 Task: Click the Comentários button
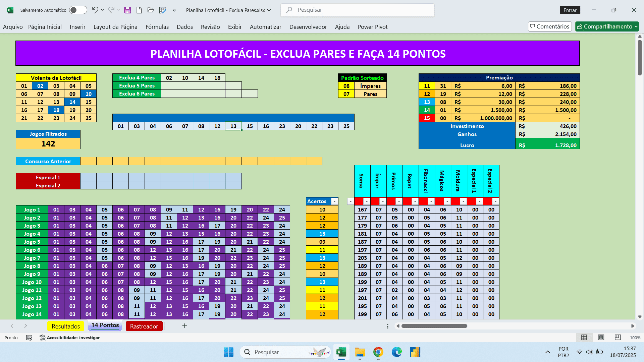pos(549,26)
